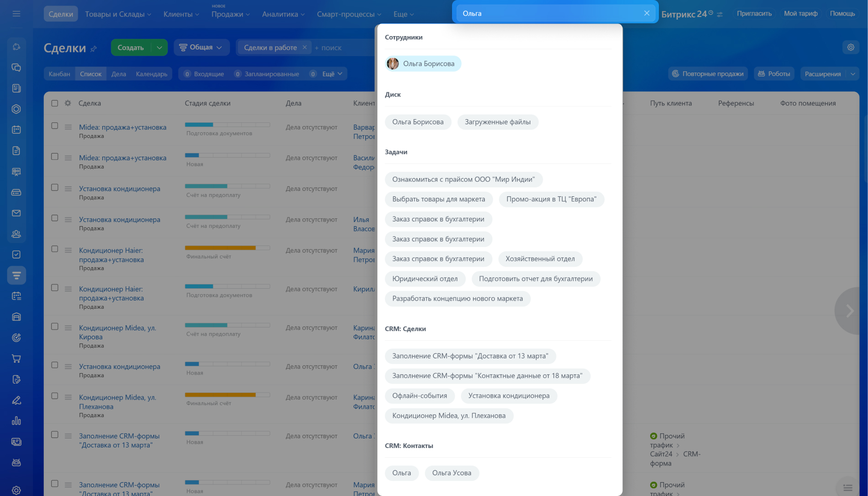Screen dimensions: 868x496
Task: Clear the Ольга search with X
Action: [647, 13]
